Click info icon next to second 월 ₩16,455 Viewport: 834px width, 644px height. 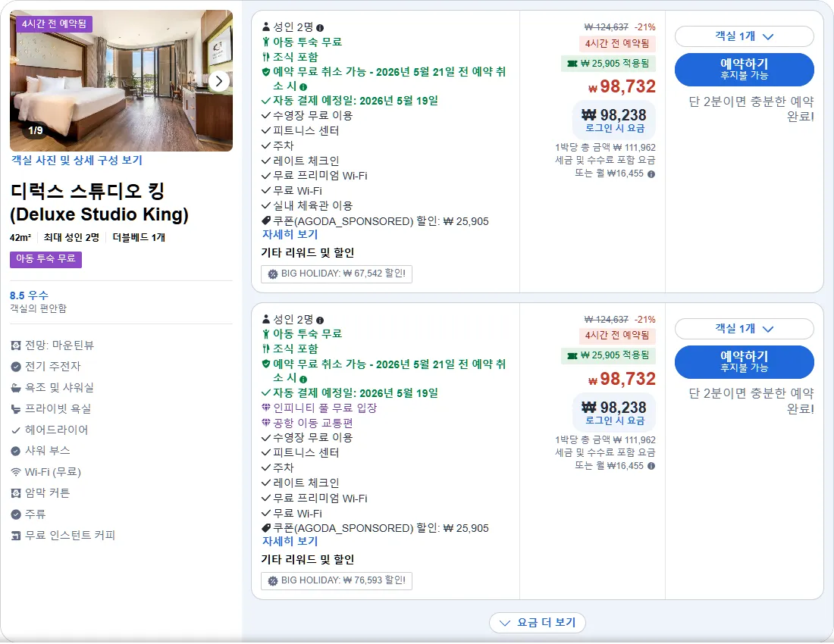coord(651,466)
